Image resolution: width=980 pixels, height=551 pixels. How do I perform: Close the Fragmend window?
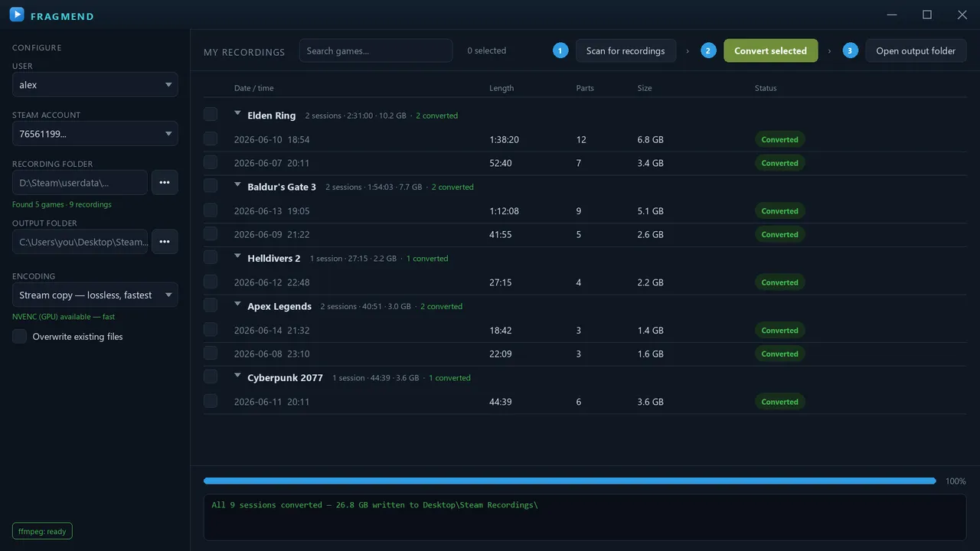[962, 15]
